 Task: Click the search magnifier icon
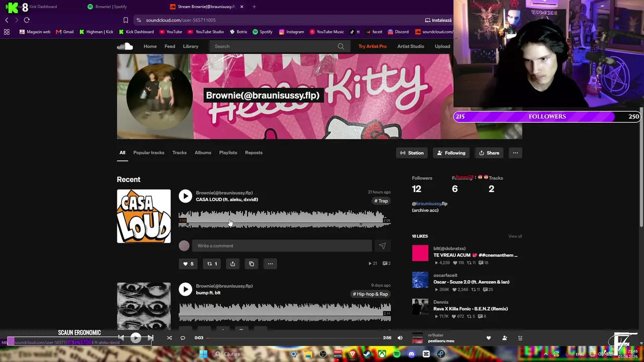tap(341, 46)
